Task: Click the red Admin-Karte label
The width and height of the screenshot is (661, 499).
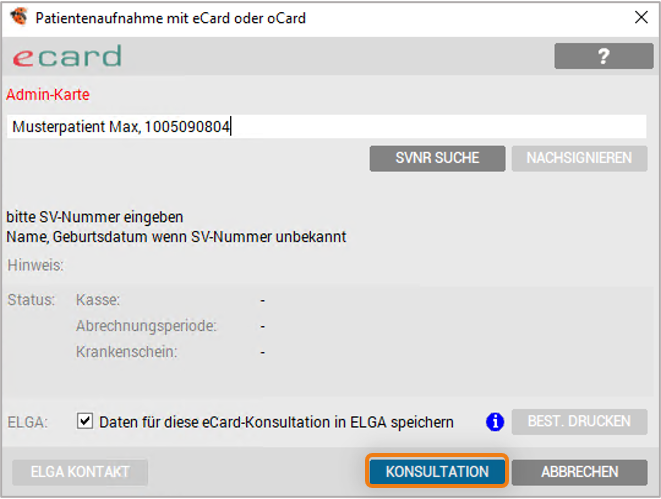Action: [x=48, y=95]
